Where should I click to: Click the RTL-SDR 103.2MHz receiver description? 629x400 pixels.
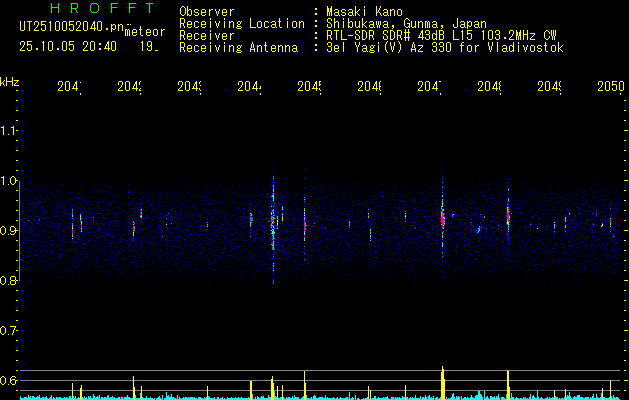point(441,36)
